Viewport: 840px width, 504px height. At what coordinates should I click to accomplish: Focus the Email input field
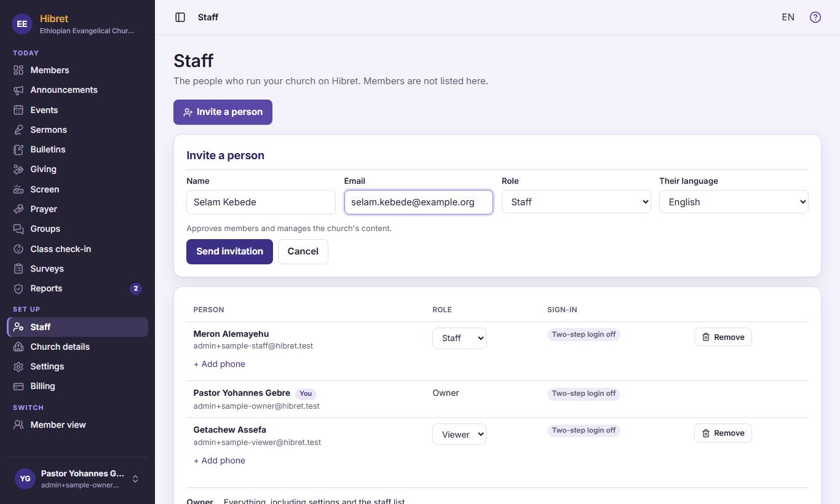coord(419,202)
